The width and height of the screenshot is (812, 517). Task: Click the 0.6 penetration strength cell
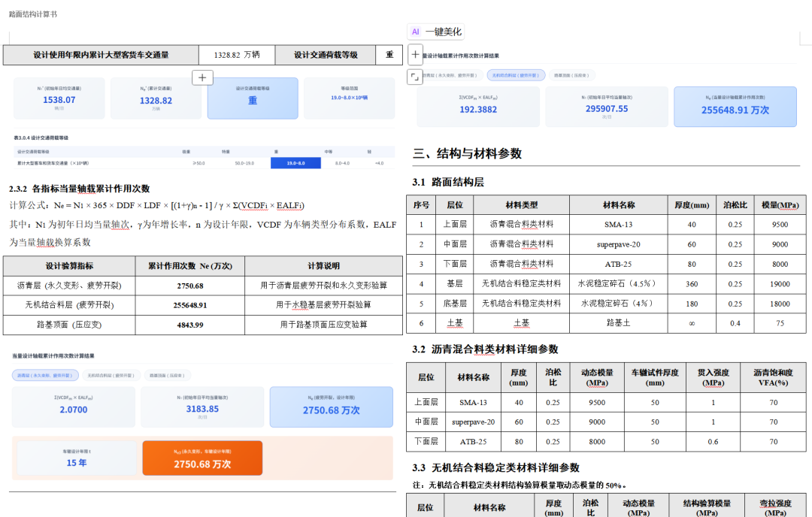pyautogui.click(x=713, y=441)
